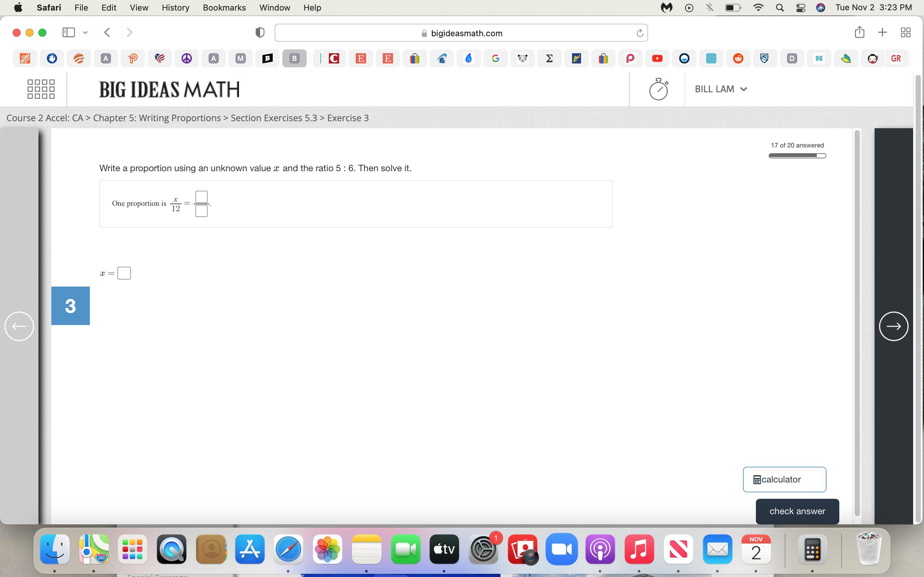Click the numerator box of the proportion

201,197
